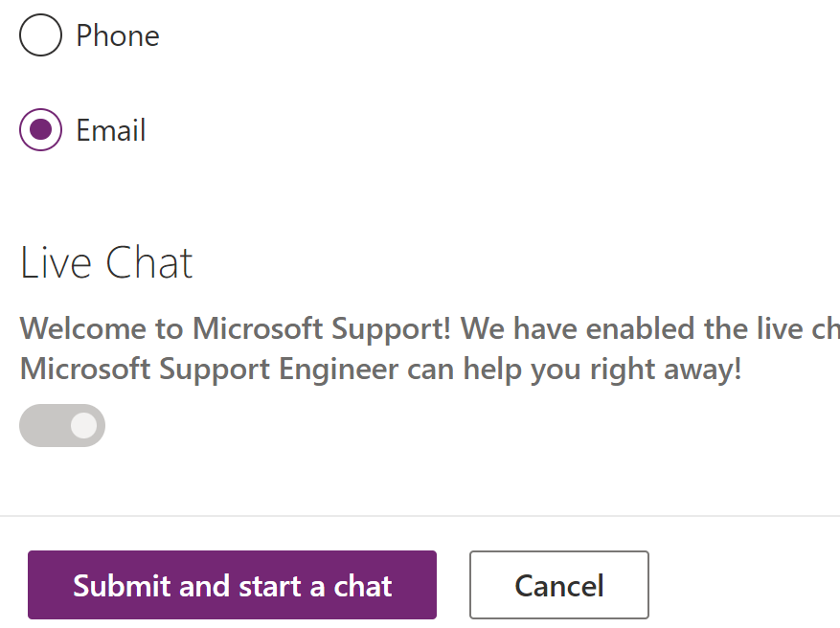
Task: Click the Email label text
Action: (x=111, y=130)
